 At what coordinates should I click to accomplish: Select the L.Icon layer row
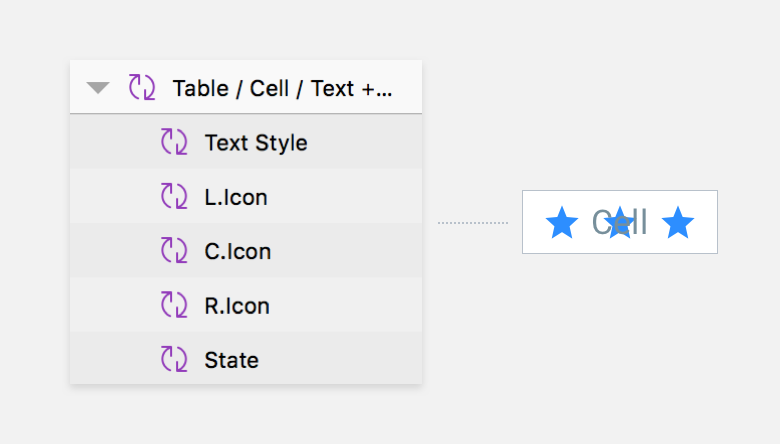click(246, 196)
